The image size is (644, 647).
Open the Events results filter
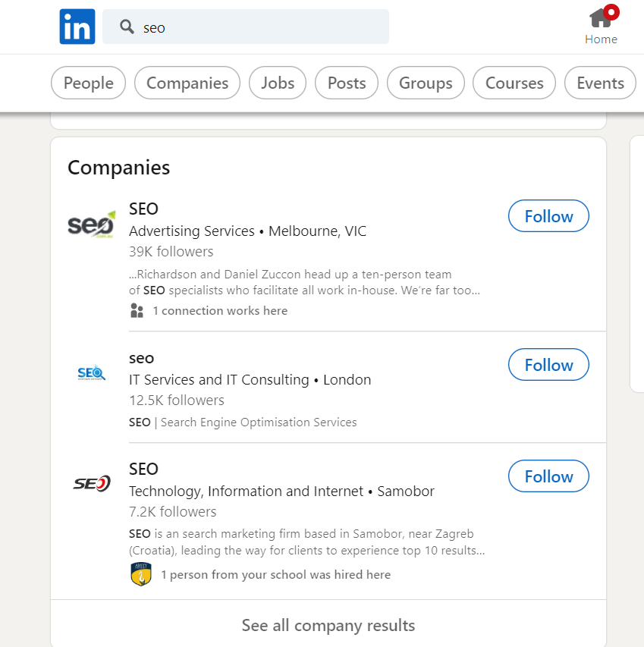tap(600, 83)
